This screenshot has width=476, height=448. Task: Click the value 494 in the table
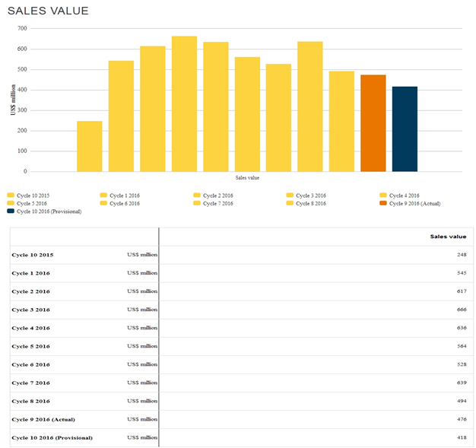(x=462, y=401)
